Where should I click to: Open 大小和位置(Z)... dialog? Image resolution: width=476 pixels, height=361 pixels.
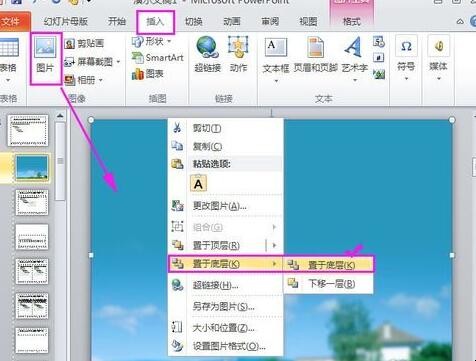pos(225,328)
